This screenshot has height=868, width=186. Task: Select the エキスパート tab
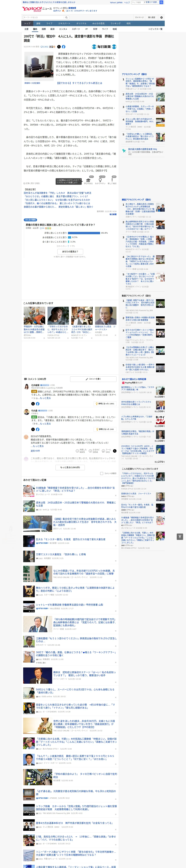click(x=64, y=24)
